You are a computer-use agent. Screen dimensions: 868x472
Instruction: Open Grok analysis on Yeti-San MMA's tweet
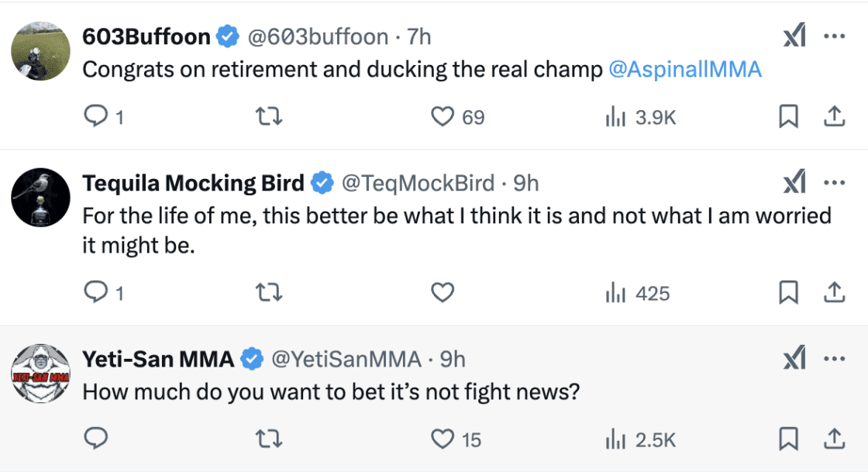794,358
